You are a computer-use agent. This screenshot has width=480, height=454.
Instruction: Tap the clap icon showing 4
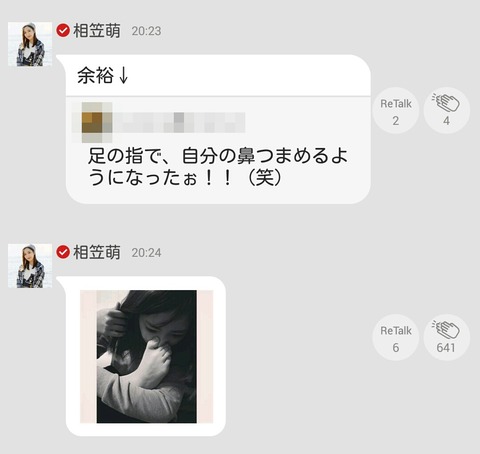tap(446, 110)
